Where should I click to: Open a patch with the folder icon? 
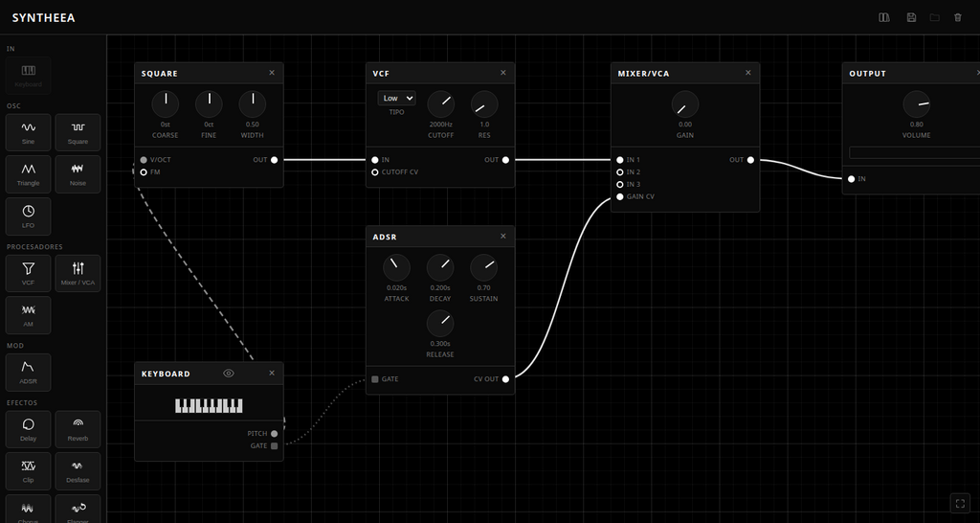click(934, 17)
